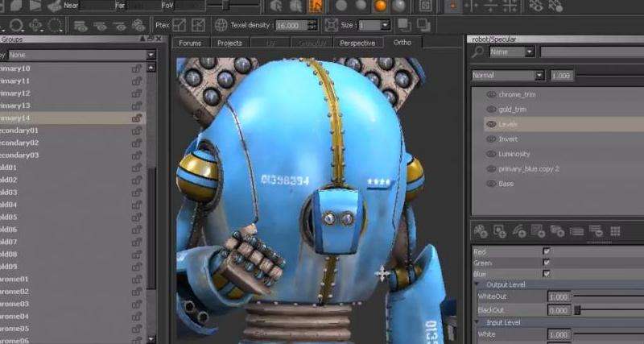
Task: Click the grid icon in layer toolbar
Action: [x=615, y=231]
